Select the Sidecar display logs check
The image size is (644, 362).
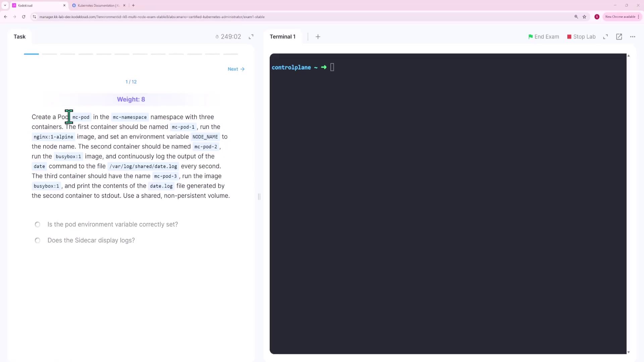click(38, 241)
